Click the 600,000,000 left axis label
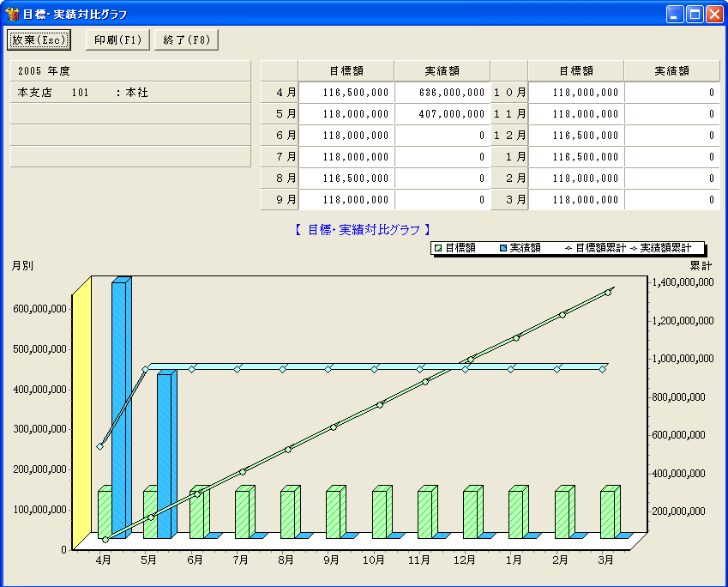Screen dimensions: 728x587 (x=40, y=309)
